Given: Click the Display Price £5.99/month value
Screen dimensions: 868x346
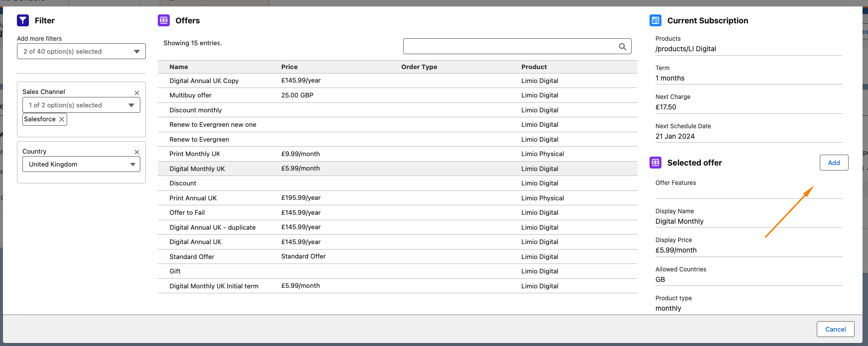Looking at the screenshot, I should point(676,250).
